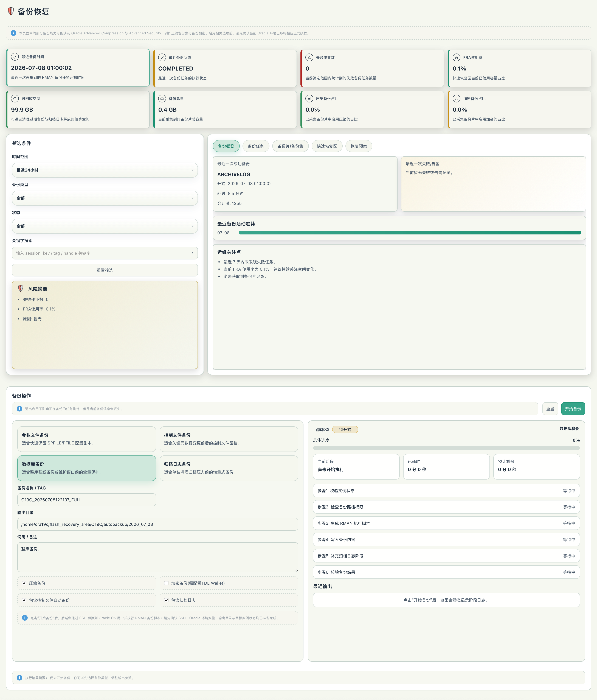Viewport: 597px width, 700px height.
Task: Click the shield icon beside 风险摘要
Action: [21, 289]
